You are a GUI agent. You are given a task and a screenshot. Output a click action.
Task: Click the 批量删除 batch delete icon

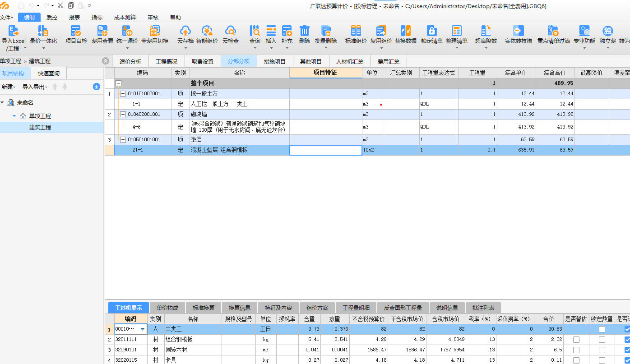(326, 31)
